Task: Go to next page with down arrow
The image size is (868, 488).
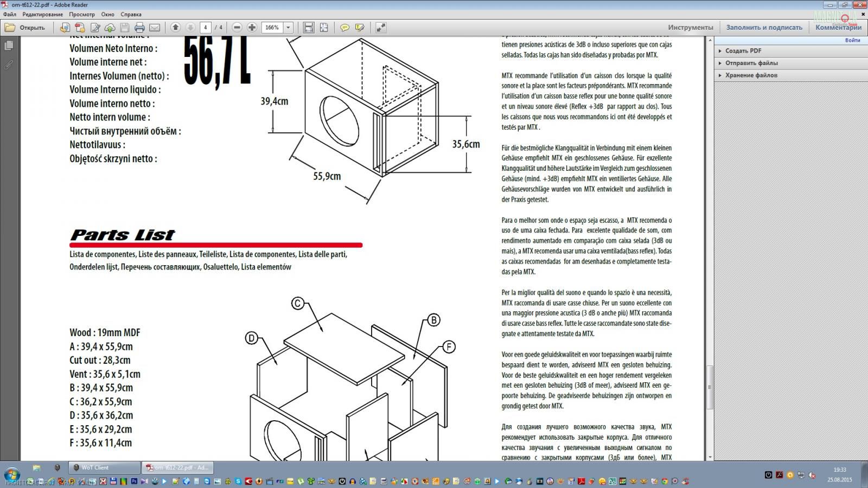Action: [190, 27]
